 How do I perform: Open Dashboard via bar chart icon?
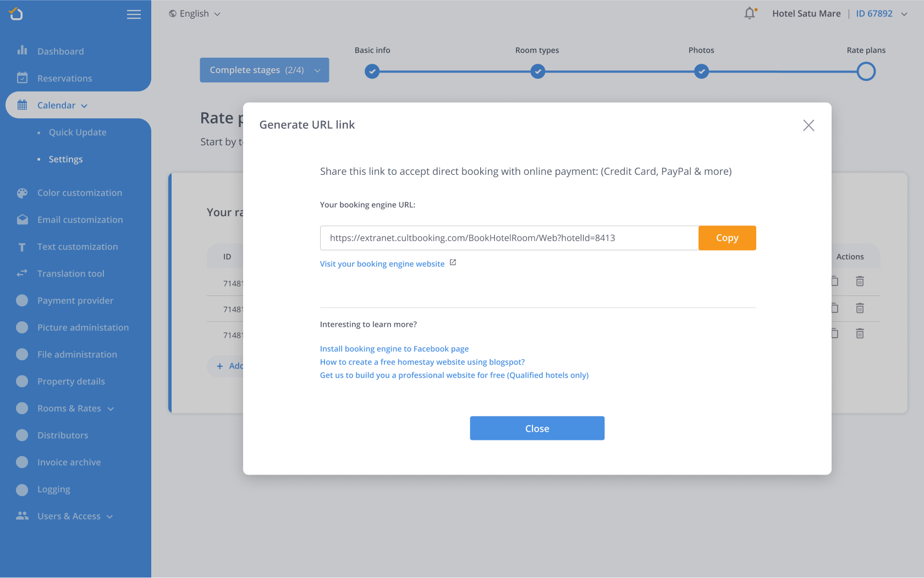pyautogui.click(x=22, y=51)
